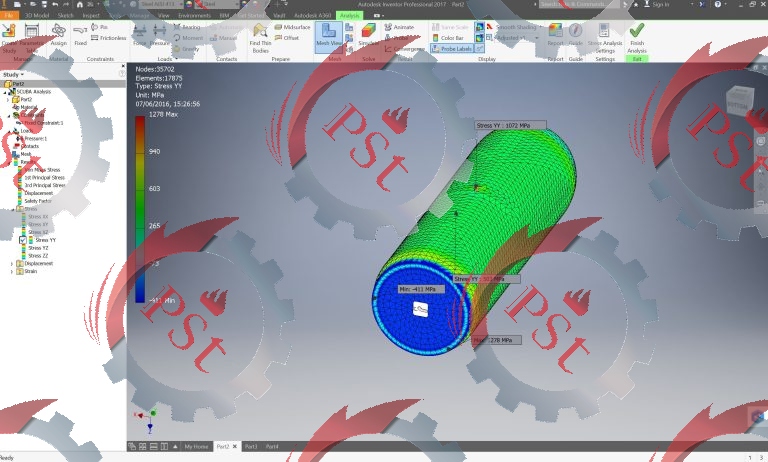Expand the Strain folder in tree
This screenshot has width=768, height=462.
point(11,271)
